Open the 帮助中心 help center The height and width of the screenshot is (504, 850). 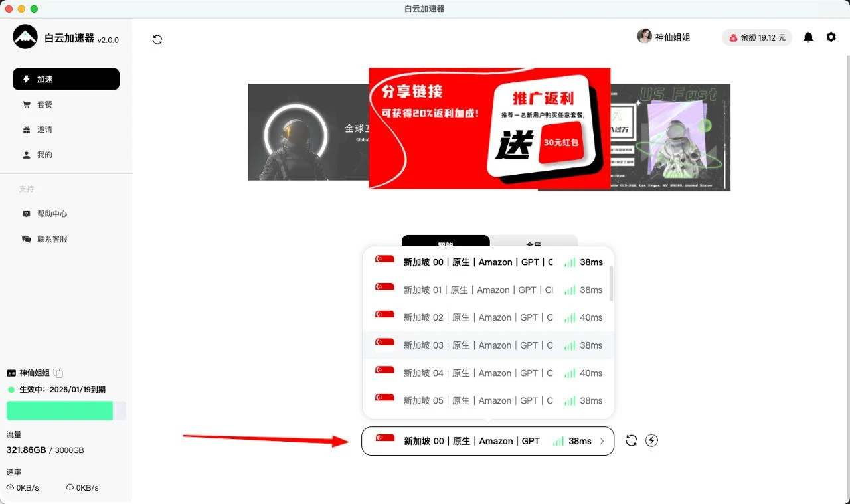(25, 214)
